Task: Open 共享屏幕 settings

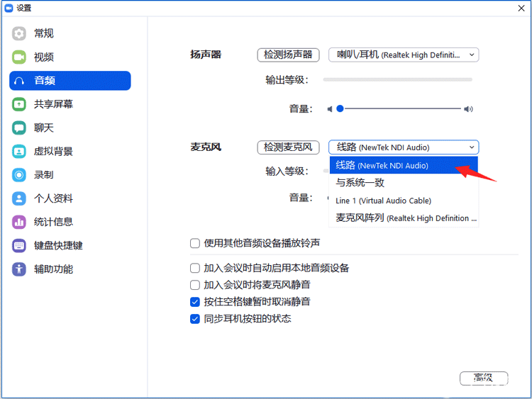Action: [70, 104]
